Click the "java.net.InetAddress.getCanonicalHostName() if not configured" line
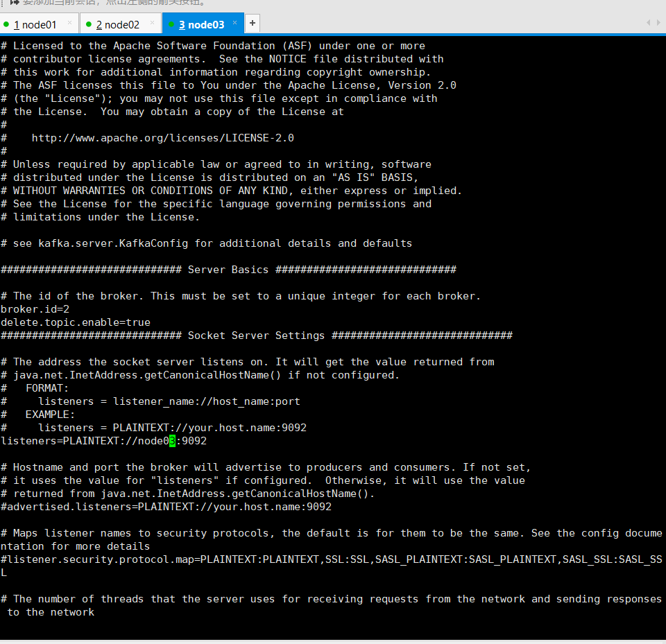Image resolution: width=666 pixels, height=644 pixels. click(200, 375)
